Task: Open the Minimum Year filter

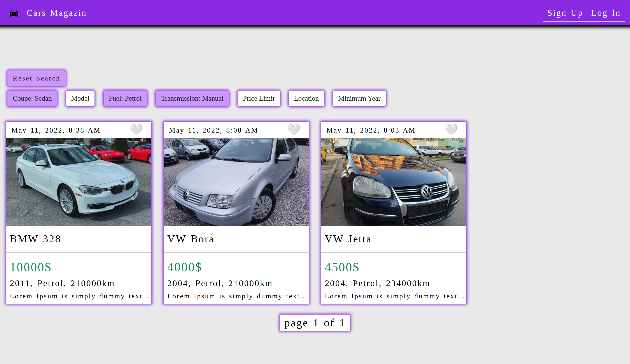Action: (359, 98)
